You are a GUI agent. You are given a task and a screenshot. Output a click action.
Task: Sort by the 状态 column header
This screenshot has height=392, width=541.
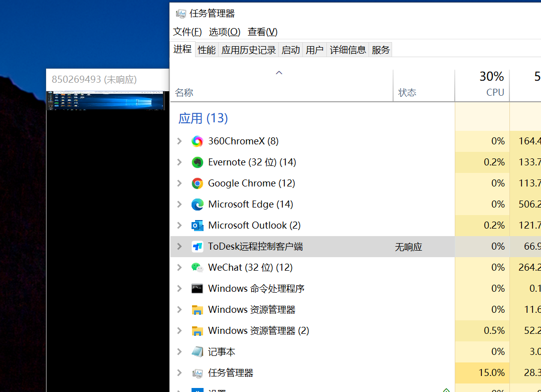[424, 86]
